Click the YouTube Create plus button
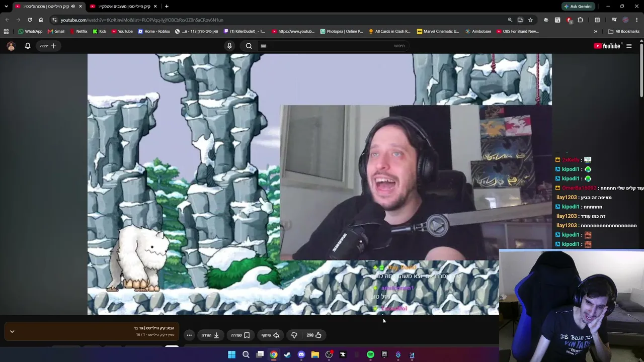This screenshot has width=644, height=362. point(48,46)
